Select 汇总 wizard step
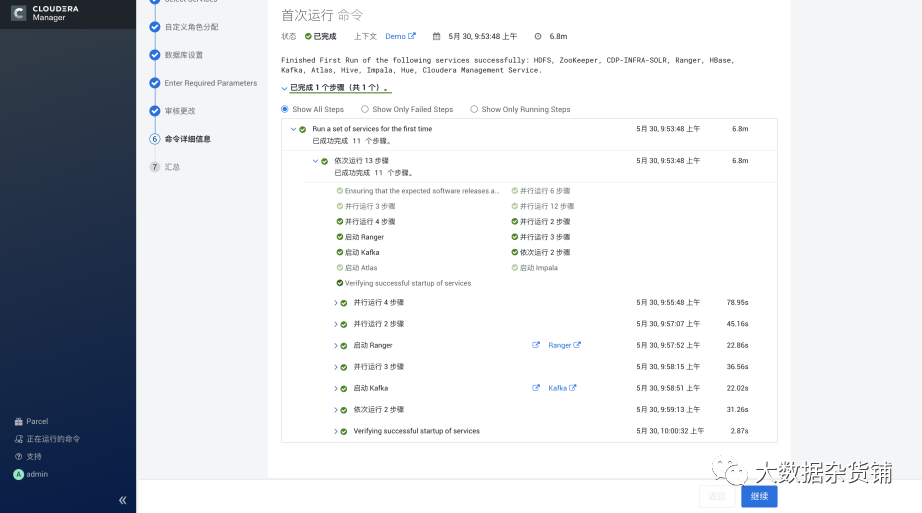 172,167
